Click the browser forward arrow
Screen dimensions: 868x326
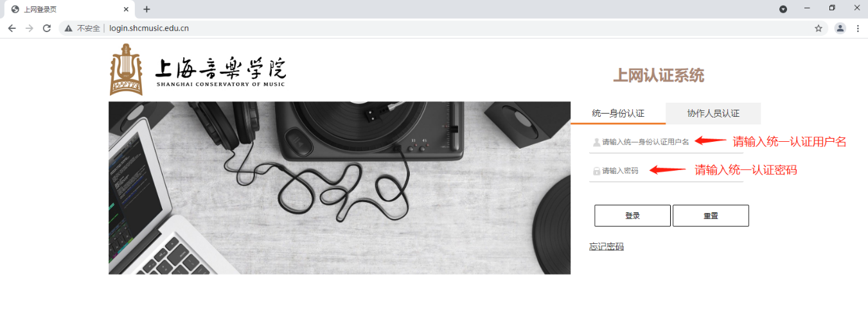tap(29, 28)
